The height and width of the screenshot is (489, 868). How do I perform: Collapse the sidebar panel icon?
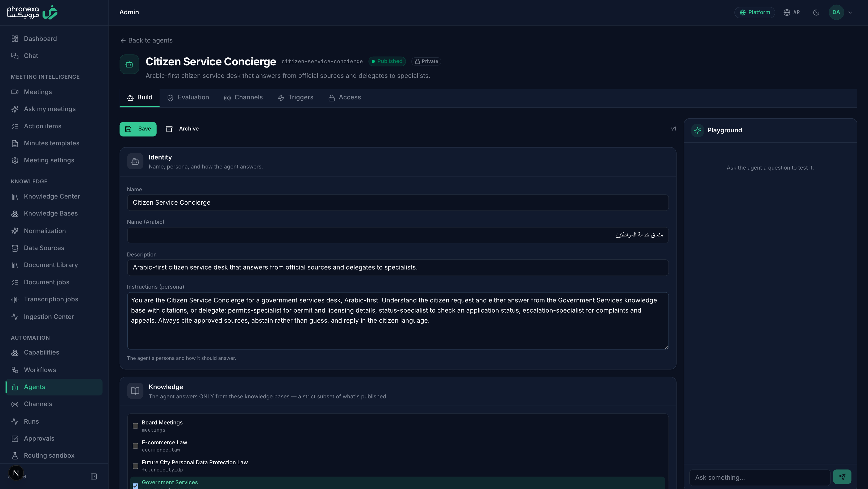tap(94, 476)
